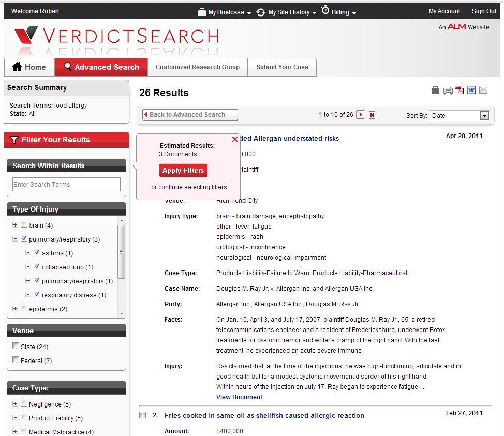This screenshot has width=504, height=436.
Task: Check the Product Liability checkbox
Action: (24, 417)
